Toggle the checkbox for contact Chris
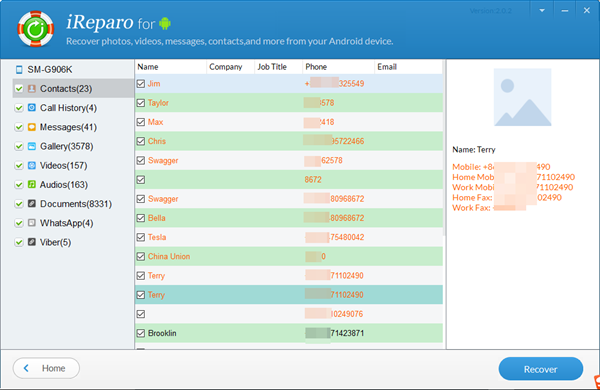This screenshot has width=600, height=390. coord(141,141)
